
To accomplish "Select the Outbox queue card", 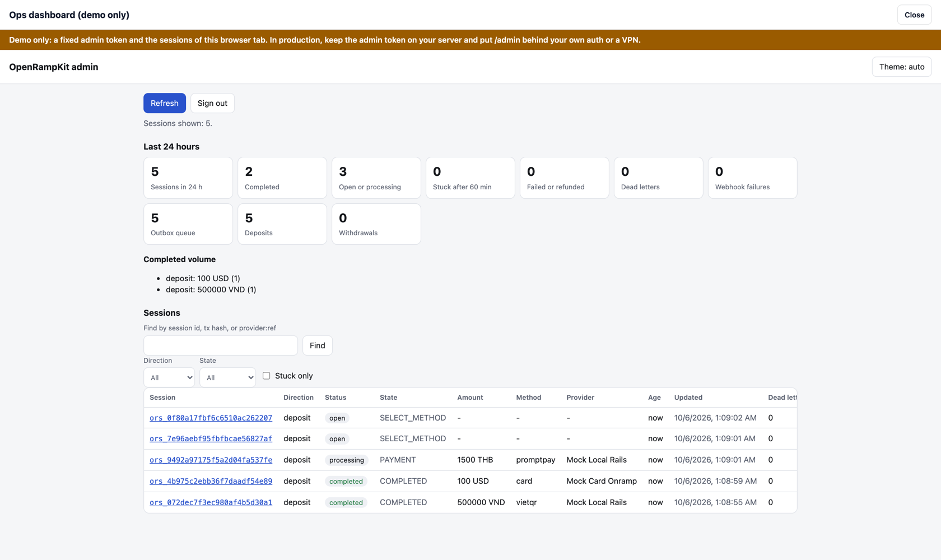I will point(188,224).
